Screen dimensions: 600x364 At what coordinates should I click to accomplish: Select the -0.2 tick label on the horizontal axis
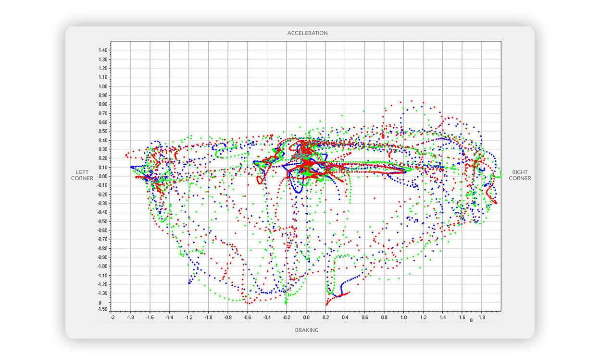(x=286, y=317)
